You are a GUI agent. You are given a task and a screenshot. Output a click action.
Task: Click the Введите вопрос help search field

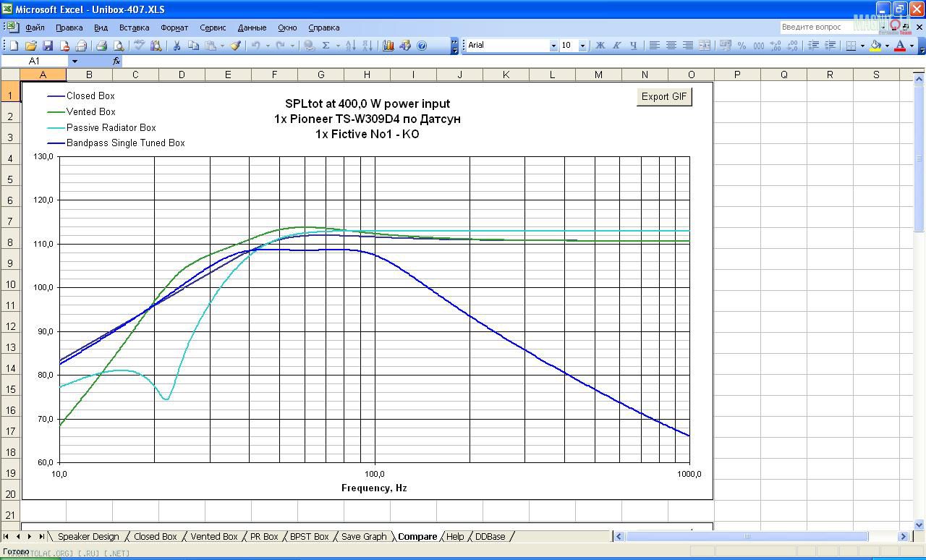(831, 27)
